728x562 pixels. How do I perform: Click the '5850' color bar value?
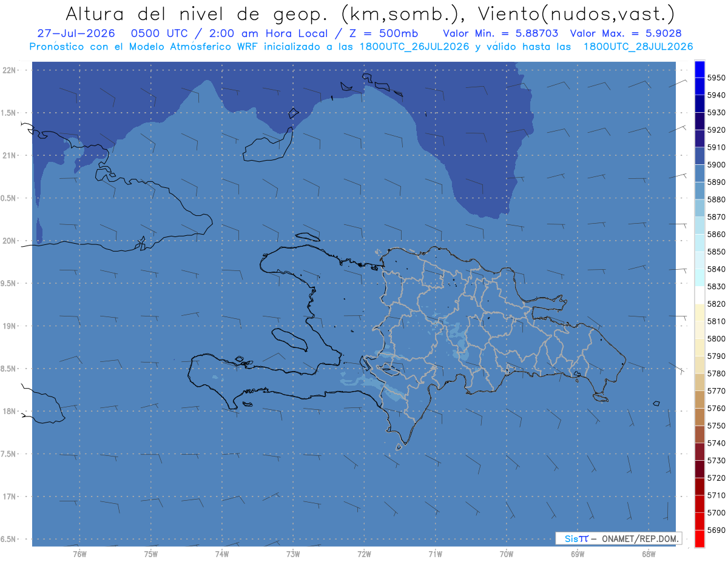[x=716, y=252]
